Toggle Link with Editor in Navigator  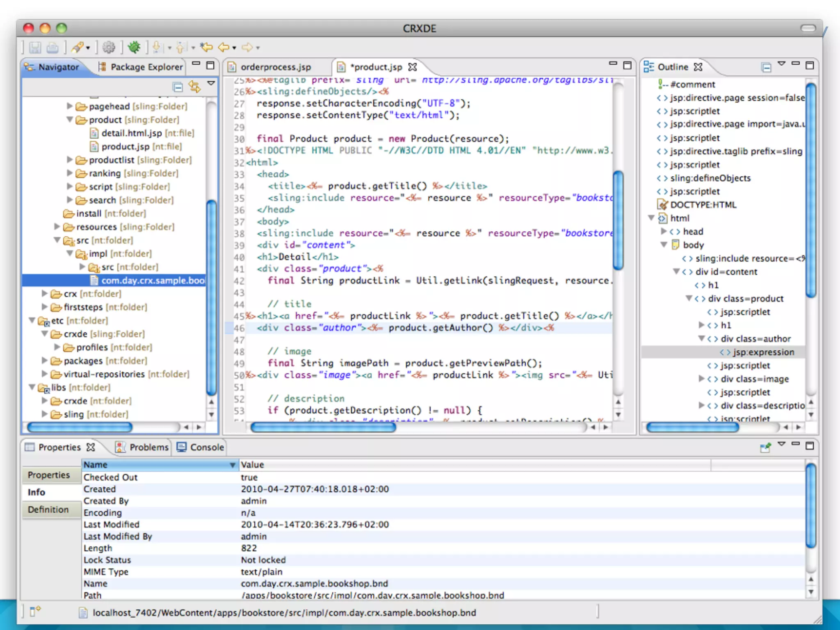(x=194, y=87)
